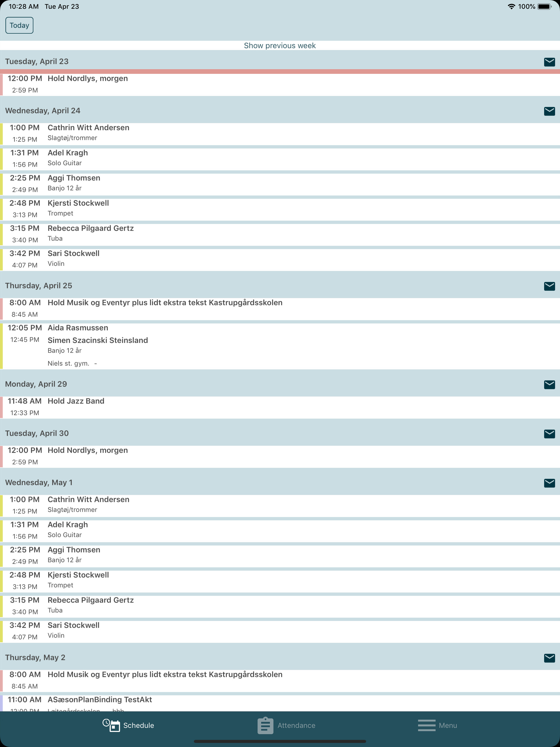Screen dimensions: 560x747
Task: Open Cathrin Witt Andersen lesson on May 1
Action: click(280, 506)
